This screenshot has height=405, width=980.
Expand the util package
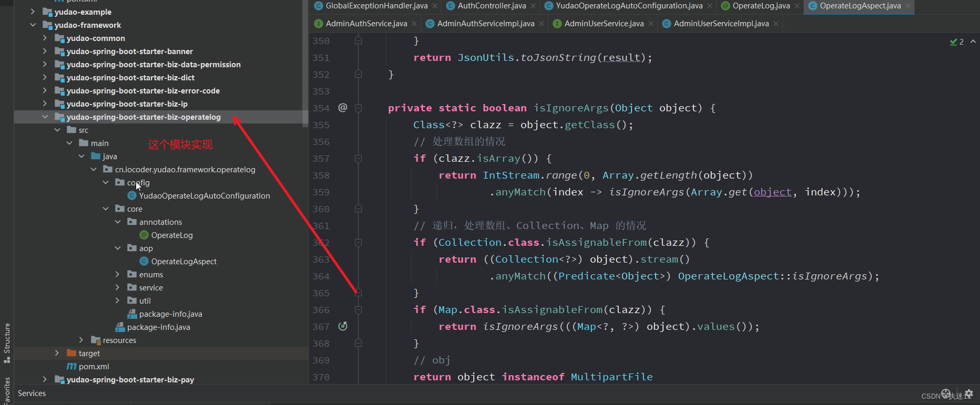(x=117, y=300)
